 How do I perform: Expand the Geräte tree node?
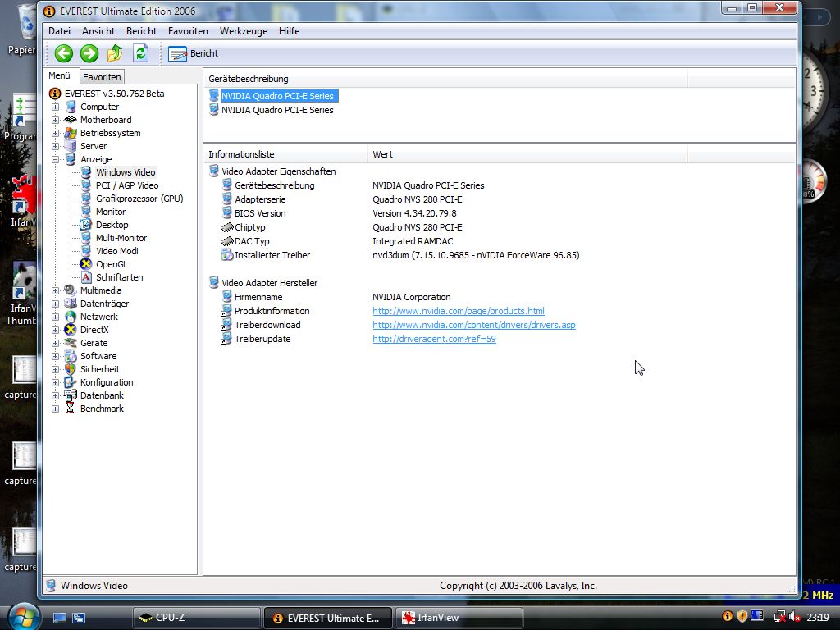click(x=55, y=343)
